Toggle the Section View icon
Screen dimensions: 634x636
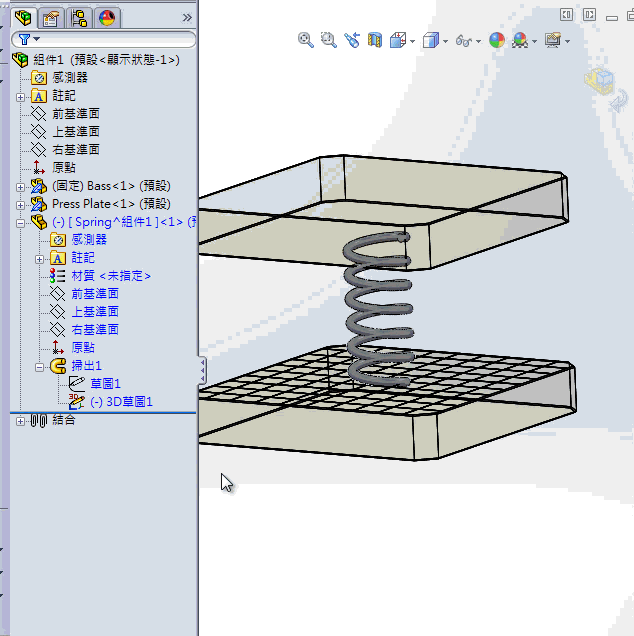(x=375, y=40)
